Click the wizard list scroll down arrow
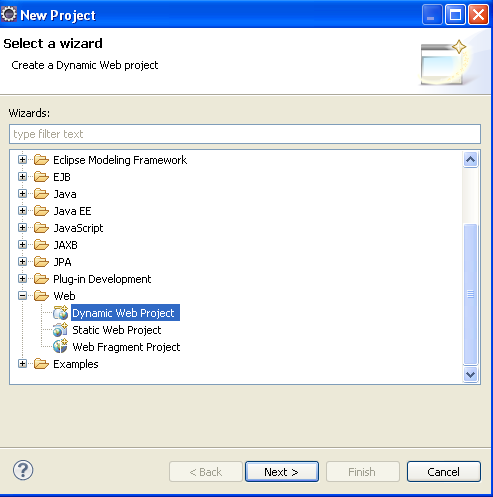 click(470, 375)
